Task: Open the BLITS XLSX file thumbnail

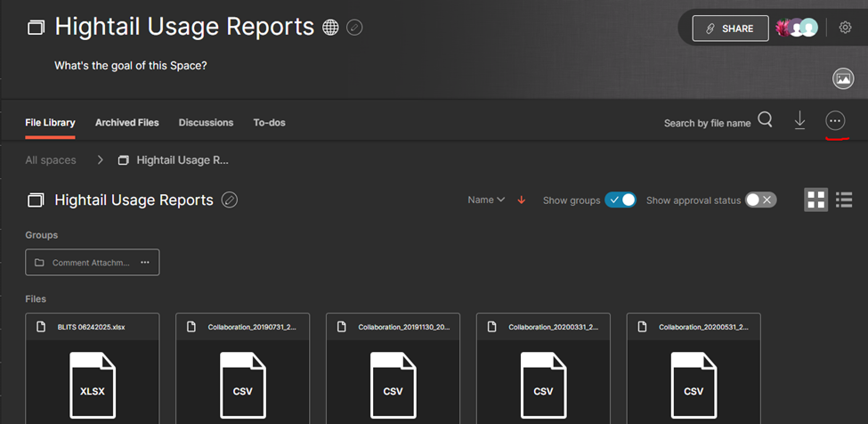Action: click(93, 385)
